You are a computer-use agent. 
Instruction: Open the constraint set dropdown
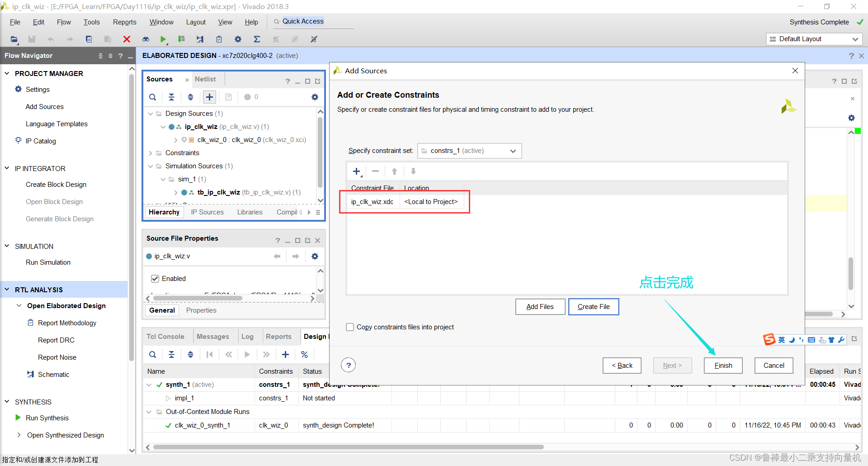click(x=469, y=151)
